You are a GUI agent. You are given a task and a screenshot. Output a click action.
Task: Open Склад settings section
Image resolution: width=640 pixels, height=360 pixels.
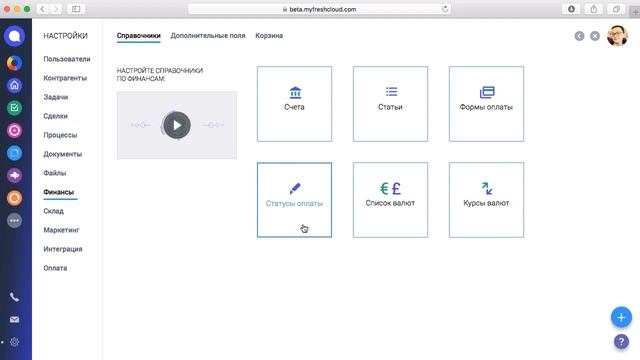[x=53, y=211]
